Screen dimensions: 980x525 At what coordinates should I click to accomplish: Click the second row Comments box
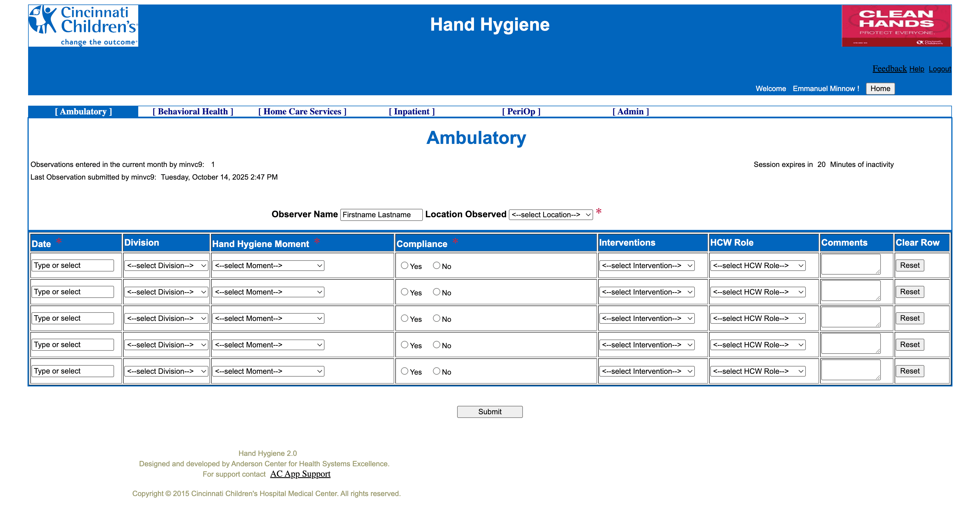[x=851, y=291]
